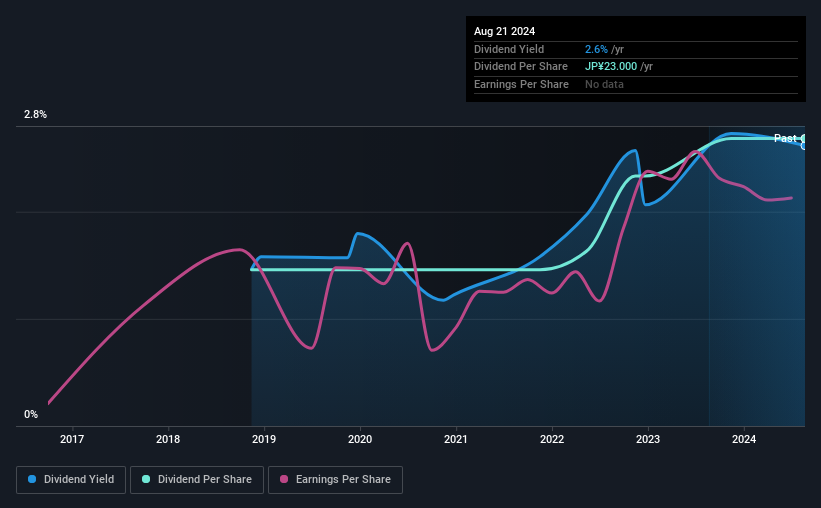The image size is (821, 508).
Task: Click the 2.8% y-axis label
Action: click(35, 114)
